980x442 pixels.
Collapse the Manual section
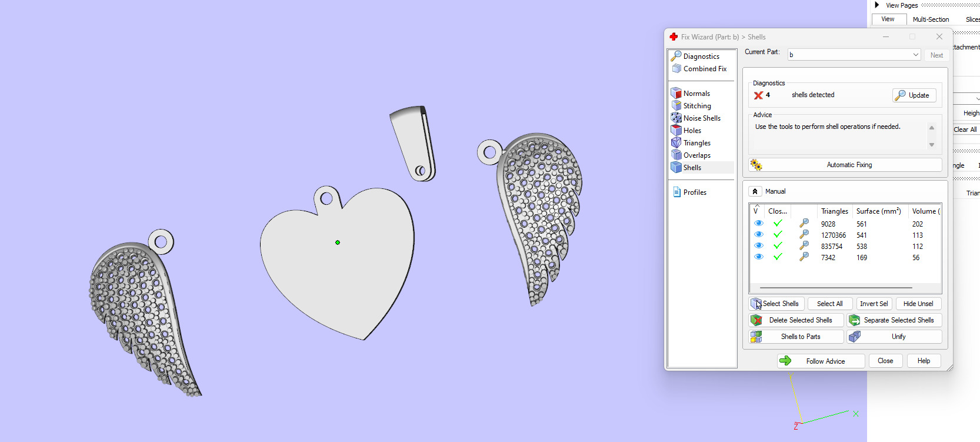pyautogui.click(x=755, y=191)
